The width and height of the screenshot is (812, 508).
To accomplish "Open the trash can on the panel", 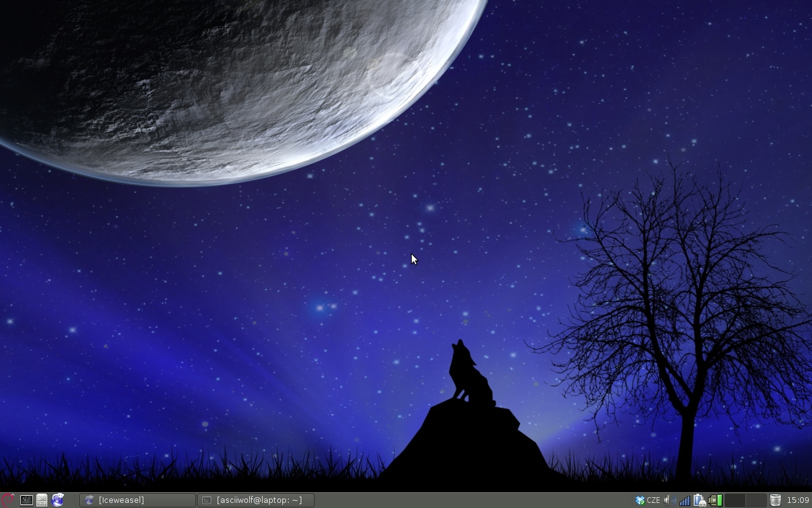I will [775, 500].
